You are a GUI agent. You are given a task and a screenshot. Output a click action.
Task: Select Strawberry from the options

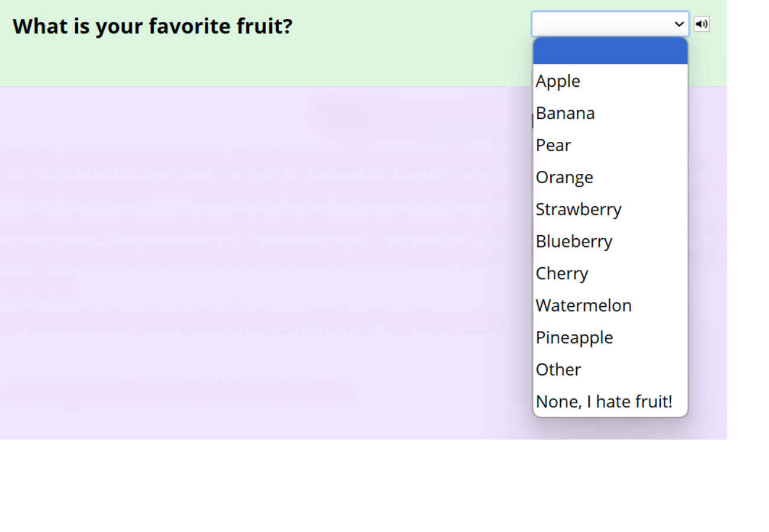610,209
